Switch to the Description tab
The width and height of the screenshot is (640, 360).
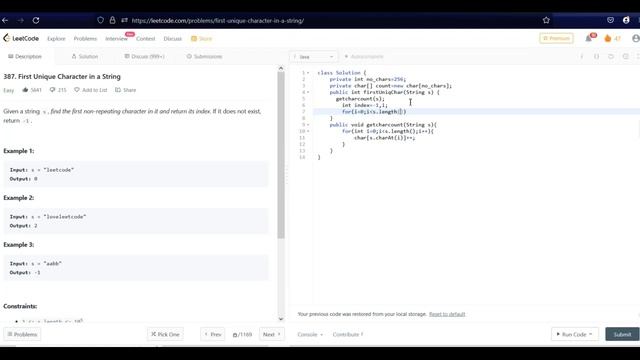(25, 56)
